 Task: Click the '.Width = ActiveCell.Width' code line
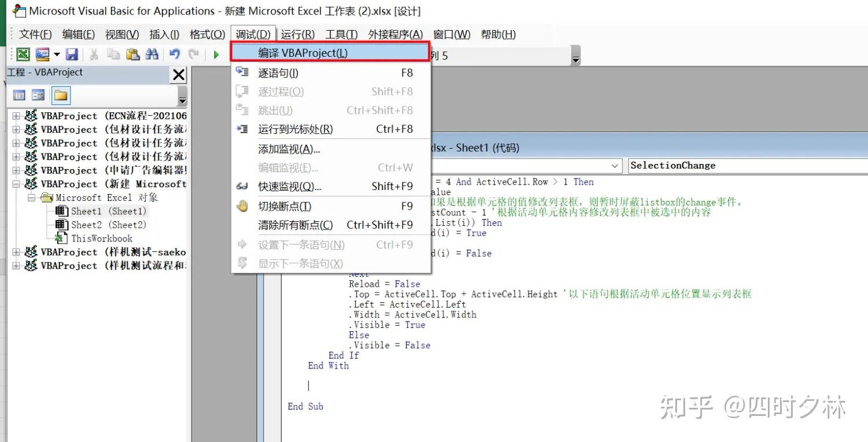pyautogui.click(x=412, y=315)
